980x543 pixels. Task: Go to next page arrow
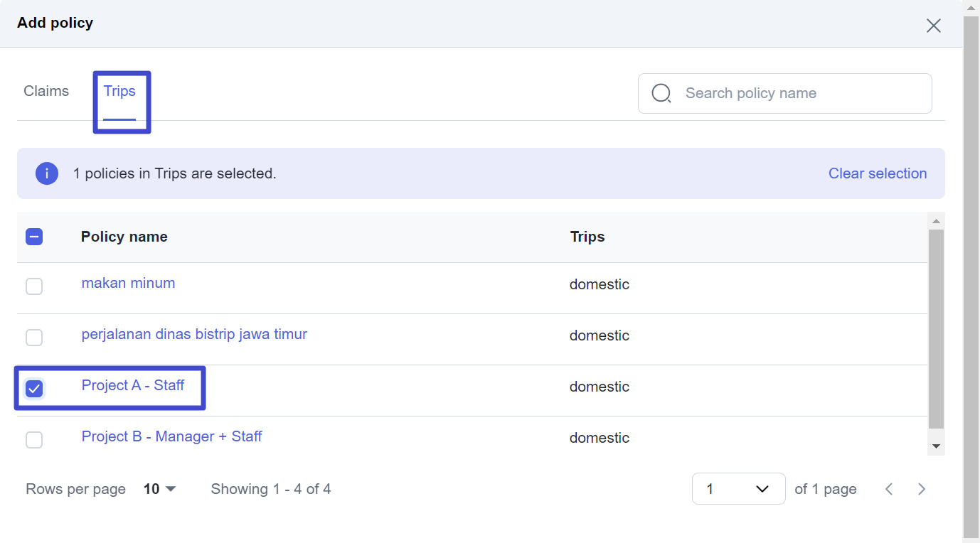pyautogui.click(x=922, y=489)
